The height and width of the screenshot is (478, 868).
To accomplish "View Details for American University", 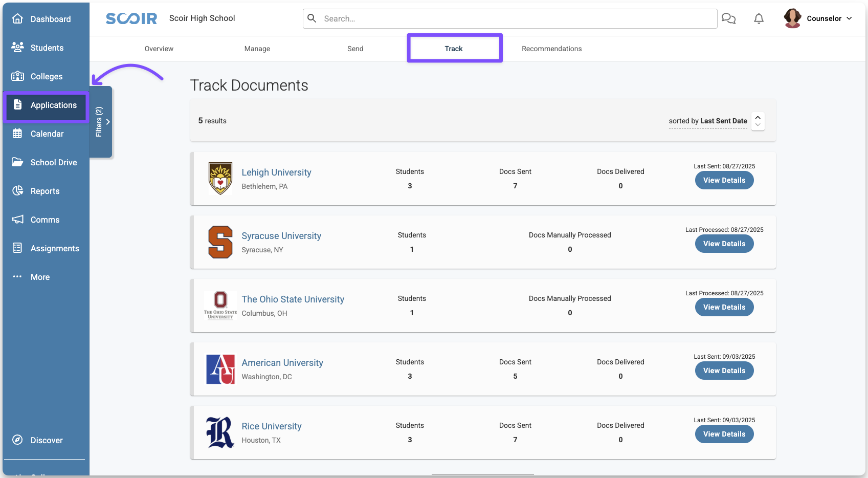I will 724,371.
